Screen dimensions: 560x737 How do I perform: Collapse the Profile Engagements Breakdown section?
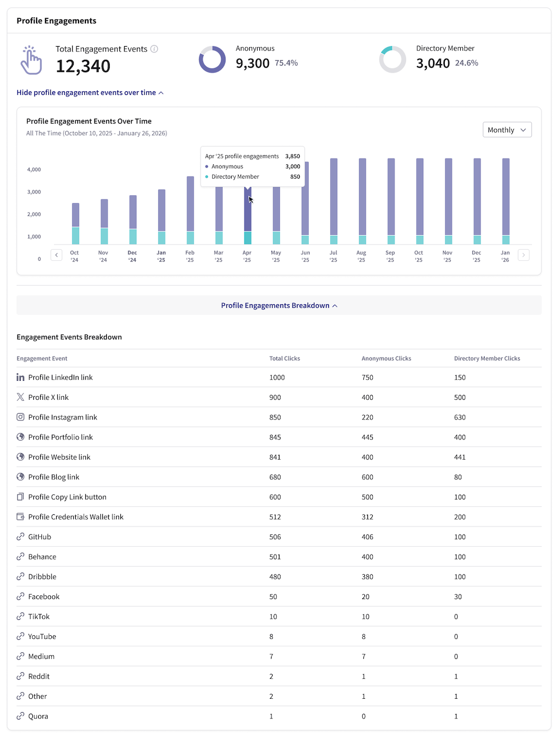279,305
